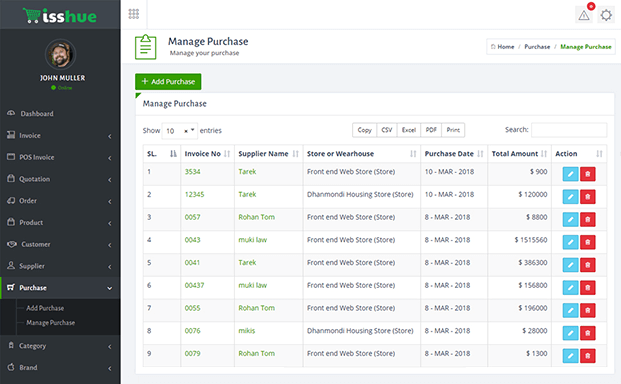Viewport: 621px width, 384px height.
Task: Open the settings gear icon
Action: click(x=606, y=15)
